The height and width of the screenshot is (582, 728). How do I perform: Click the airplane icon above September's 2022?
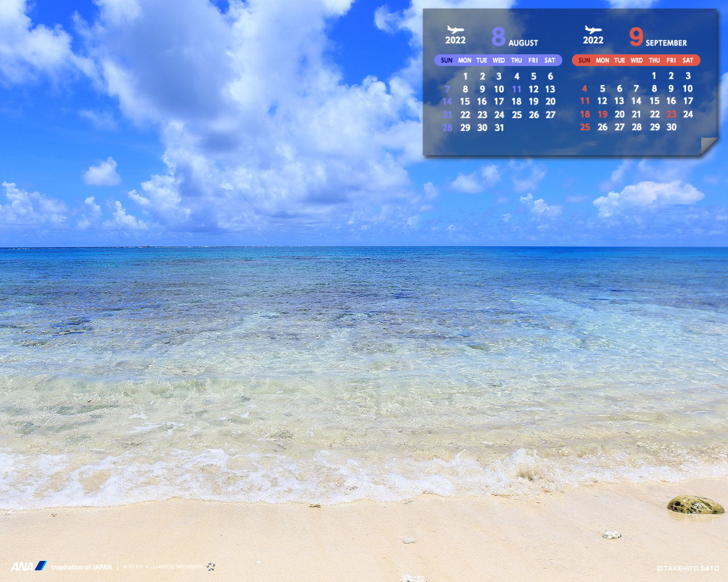593,30
